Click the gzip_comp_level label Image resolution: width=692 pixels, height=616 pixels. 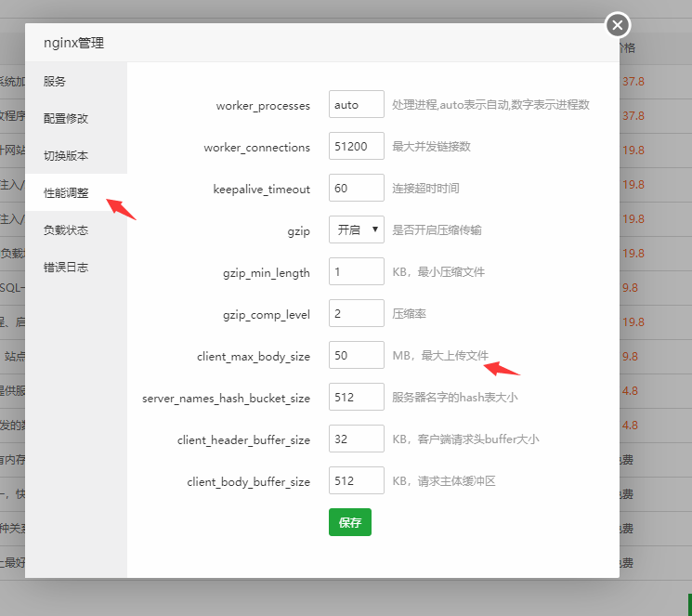point(267,315)
